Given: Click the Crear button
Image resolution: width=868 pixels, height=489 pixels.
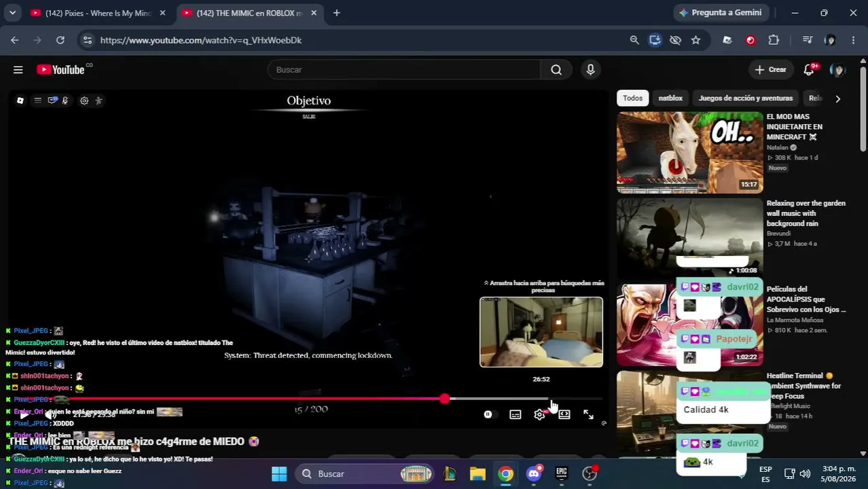Looking at the screenshot, I should [770, 69].
